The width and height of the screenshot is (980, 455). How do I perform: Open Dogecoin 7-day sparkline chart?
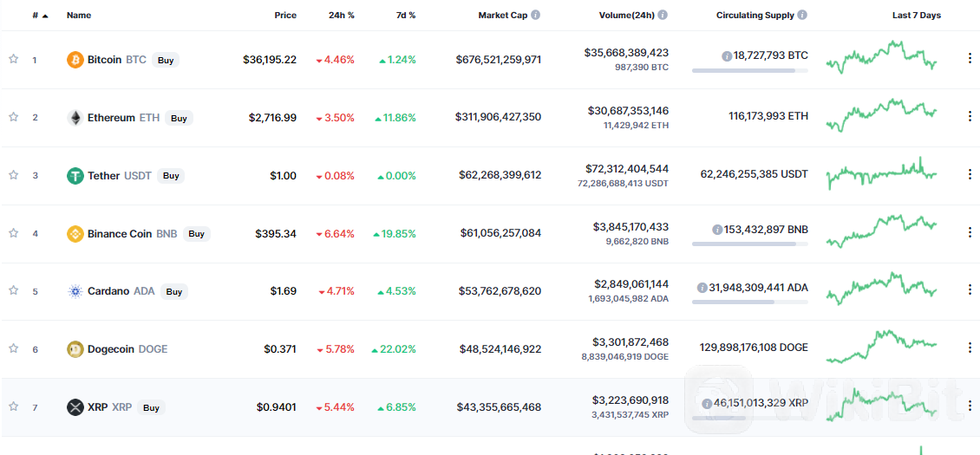click(x=881, y=346)
